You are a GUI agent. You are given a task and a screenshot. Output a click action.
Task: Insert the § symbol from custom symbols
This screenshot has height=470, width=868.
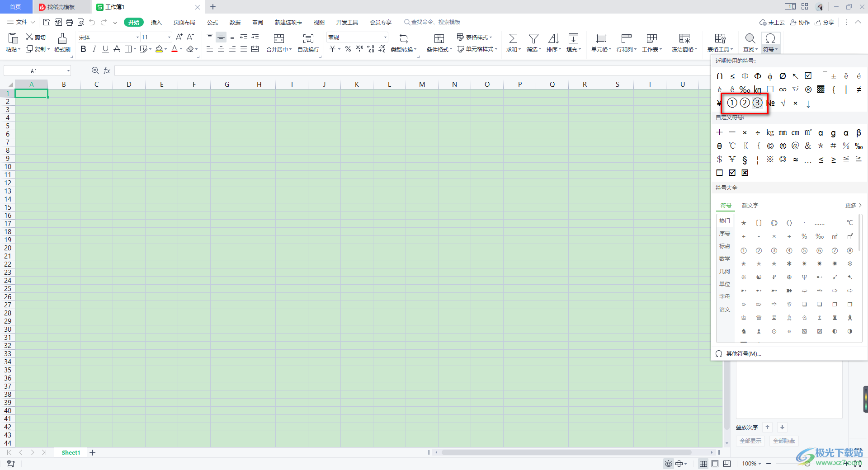click(745, 160)
